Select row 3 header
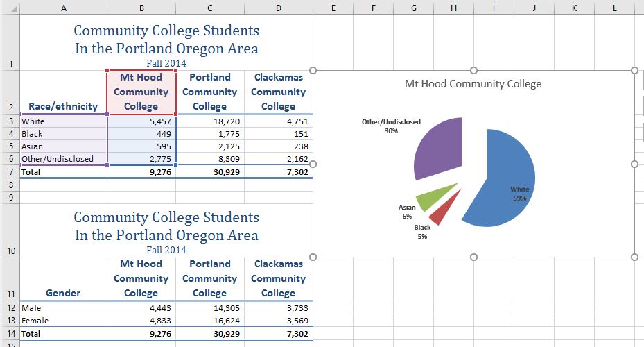This screenshot has height=347, width=644. click(10, 121)
